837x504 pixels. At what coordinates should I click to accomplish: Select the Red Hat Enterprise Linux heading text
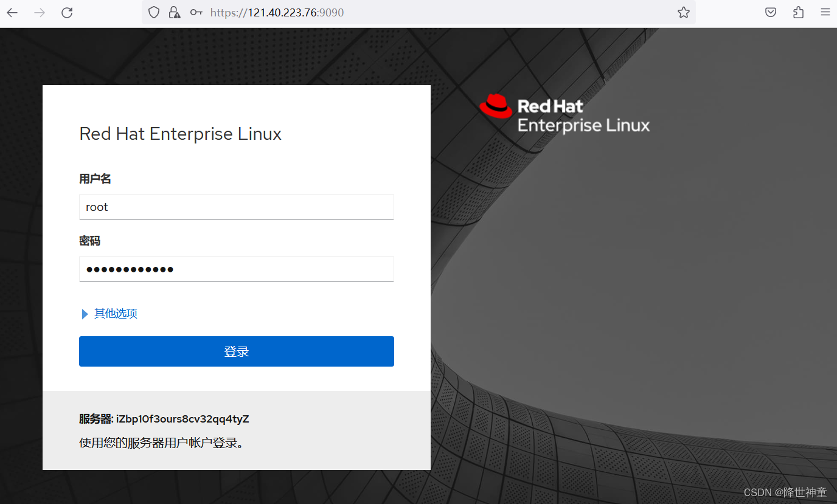pos(181,134)
